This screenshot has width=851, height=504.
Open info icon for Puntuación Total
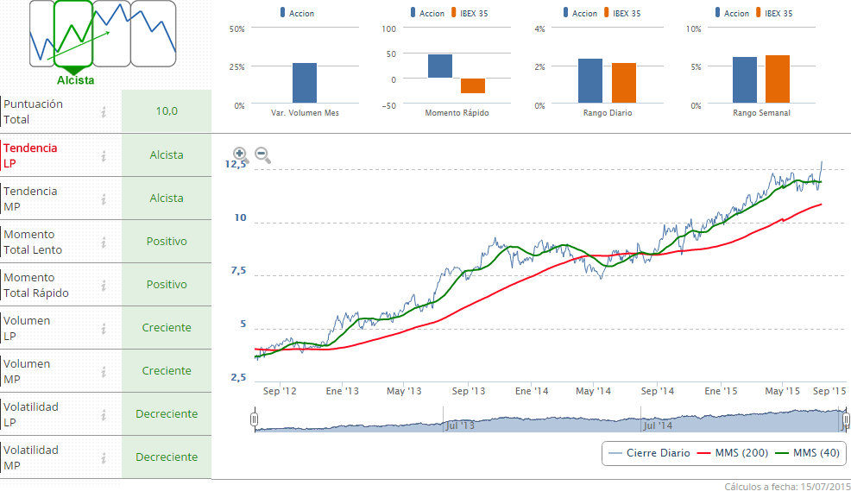(104, 111)
